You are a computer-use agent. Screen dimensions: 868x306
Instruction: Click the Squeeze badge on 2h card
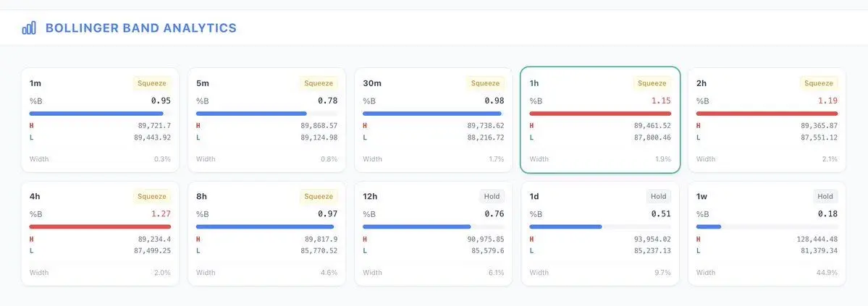click(819, 84)
